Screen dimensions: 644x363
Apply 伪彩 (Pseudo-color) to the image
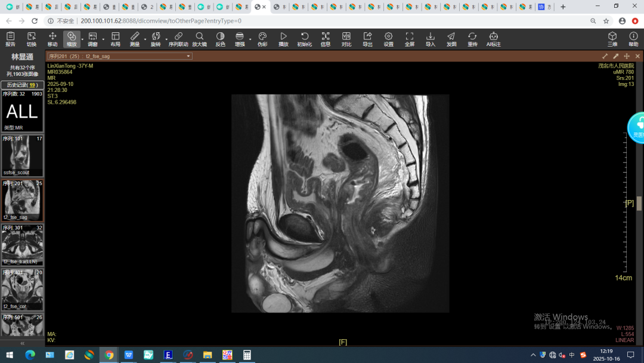click(262, 39)
